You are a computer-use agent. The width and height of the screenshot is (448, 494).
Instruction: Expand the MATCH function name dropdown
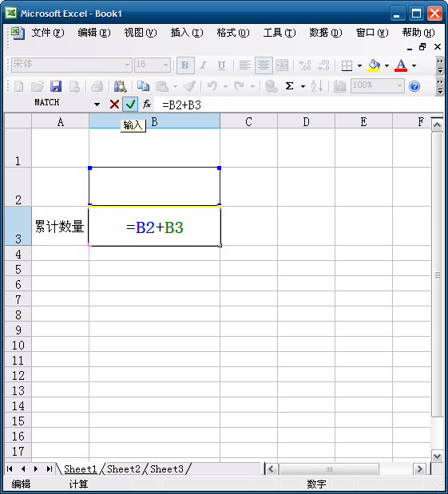click(x=97, y=105)
